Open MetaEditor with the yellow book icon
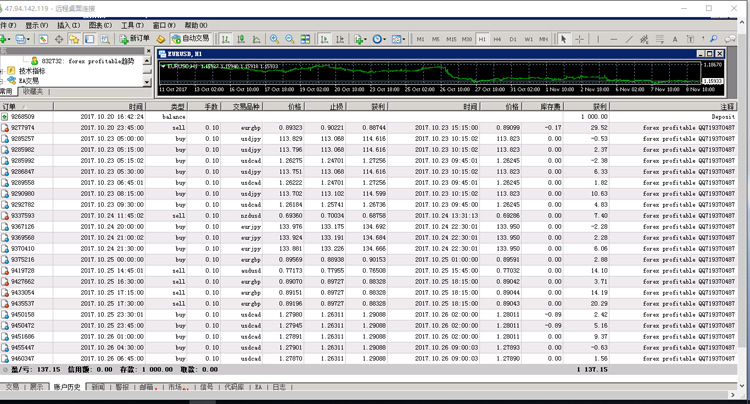This screenshot has height=404, width=750. pyautogui.click(x=161, y=39)
